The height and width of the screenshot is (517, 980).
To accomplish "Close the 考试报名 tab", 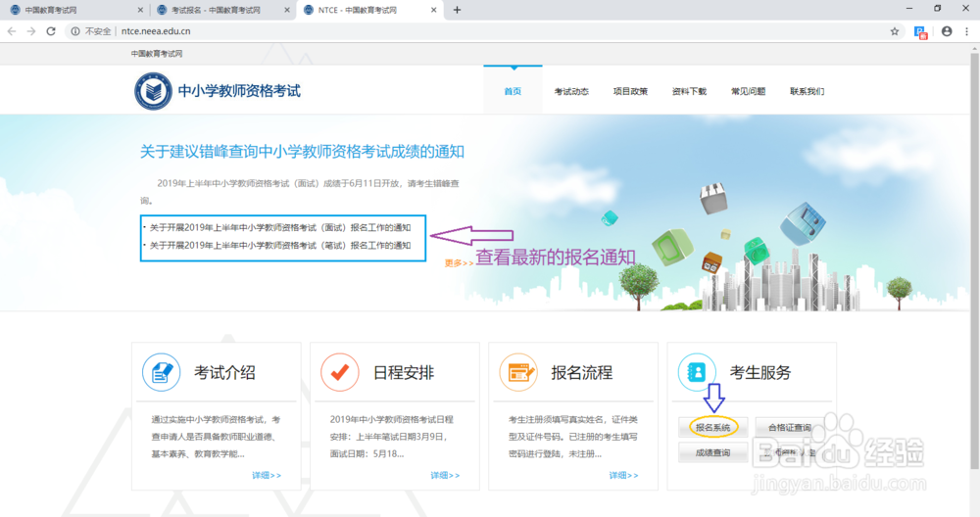I will pyautogui.click(x=287, y=10).
